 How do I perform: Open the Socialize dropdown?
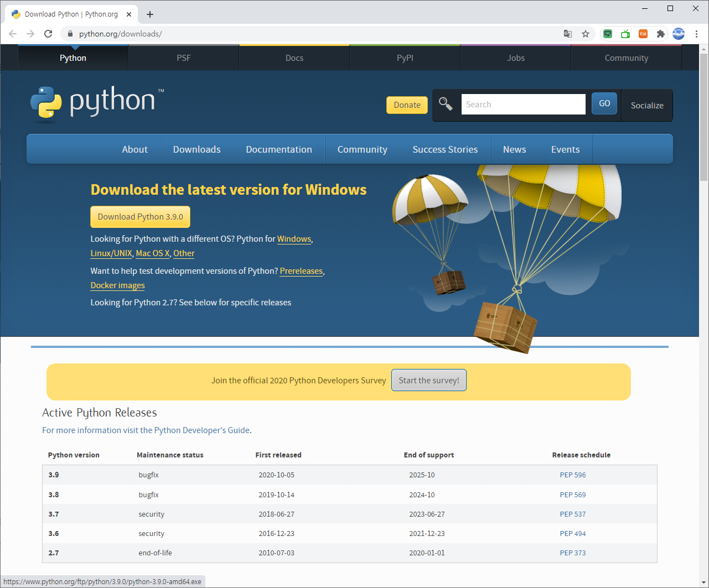[647, 105]
